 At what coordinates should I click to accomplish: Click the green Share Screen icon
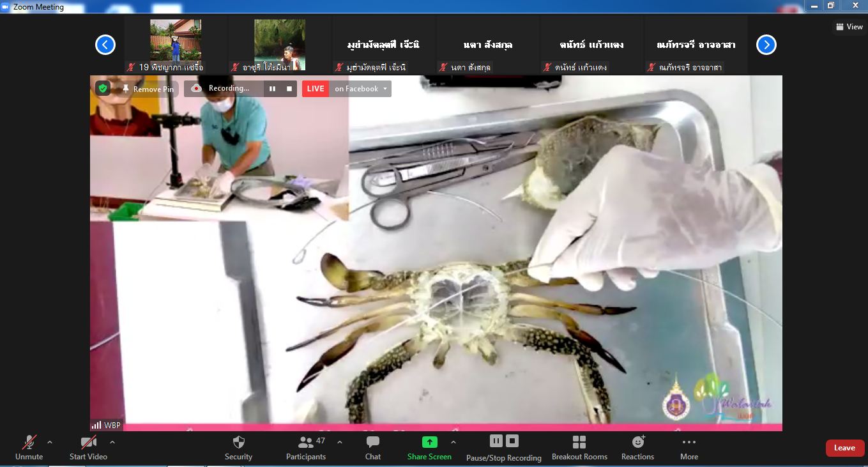click(x=430, y=442)
